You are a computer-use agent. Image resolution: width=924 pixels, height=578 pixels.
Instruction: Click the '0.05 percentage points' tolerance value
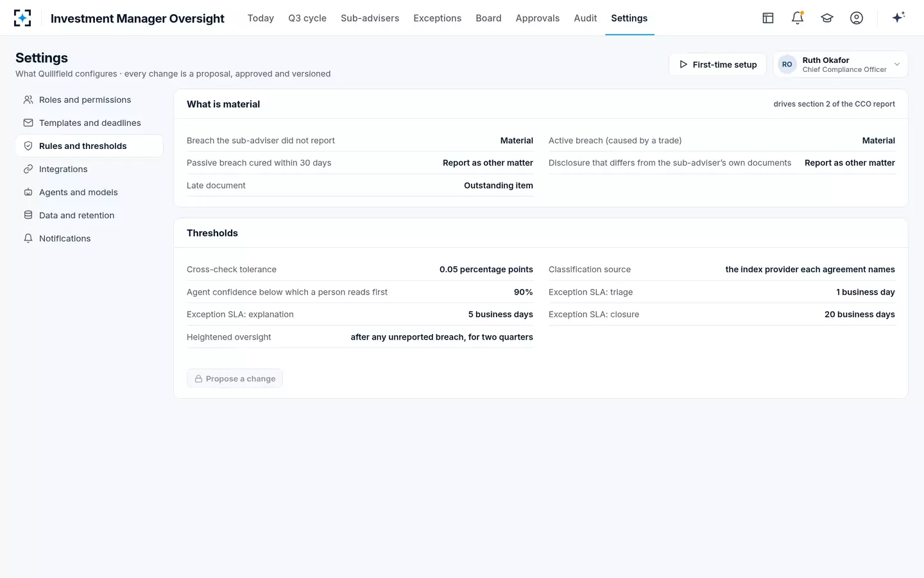(x=486, y=270)
